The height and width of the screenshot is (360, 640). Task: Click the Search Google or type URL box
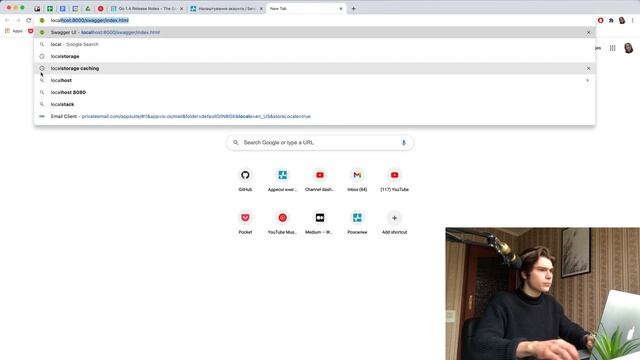pyautogui.click(x=320, y=142)
